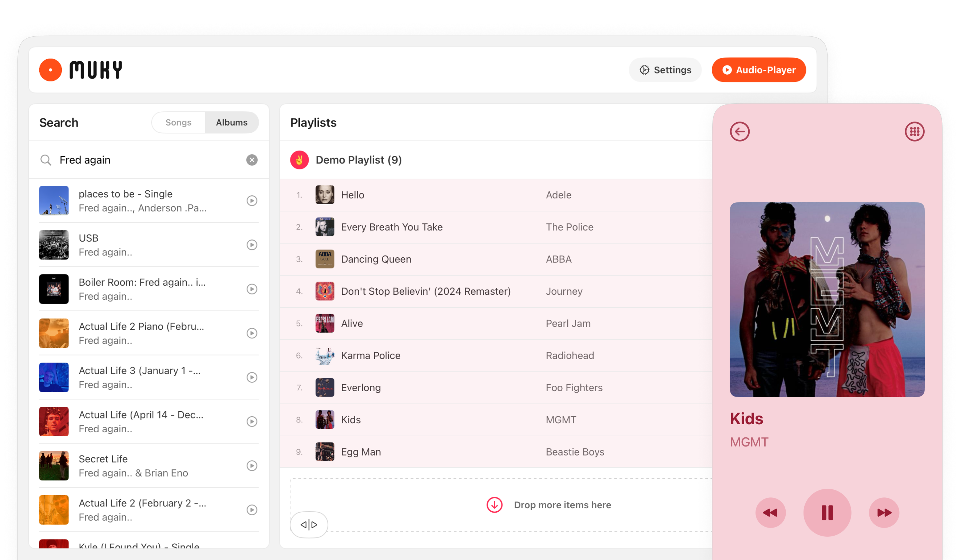Select the USB album cover thumbnail
The height and width of the screenshot is (560, 960).
(x=54, y=245)
